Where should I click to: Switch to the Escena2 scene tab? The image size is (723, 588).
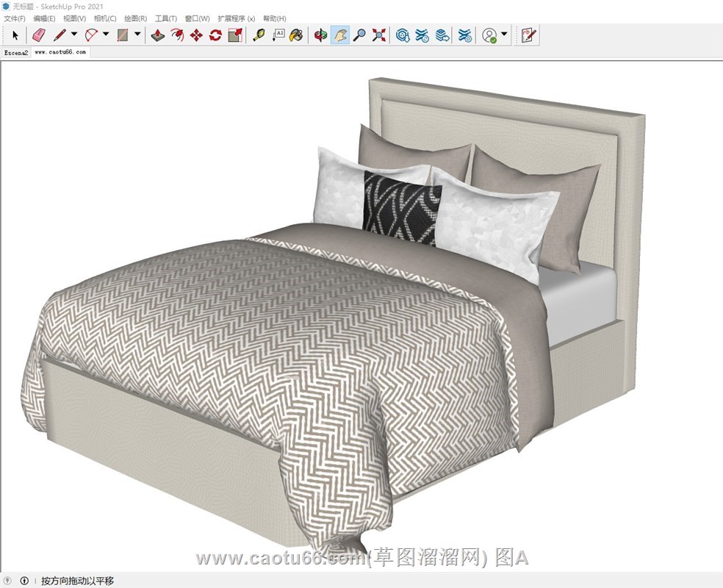16,53
